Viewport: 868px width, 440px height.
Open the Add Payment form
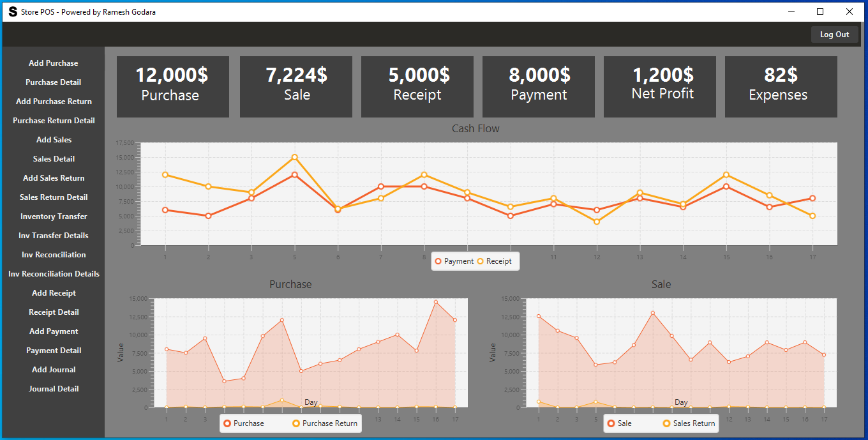coord(54,331)
